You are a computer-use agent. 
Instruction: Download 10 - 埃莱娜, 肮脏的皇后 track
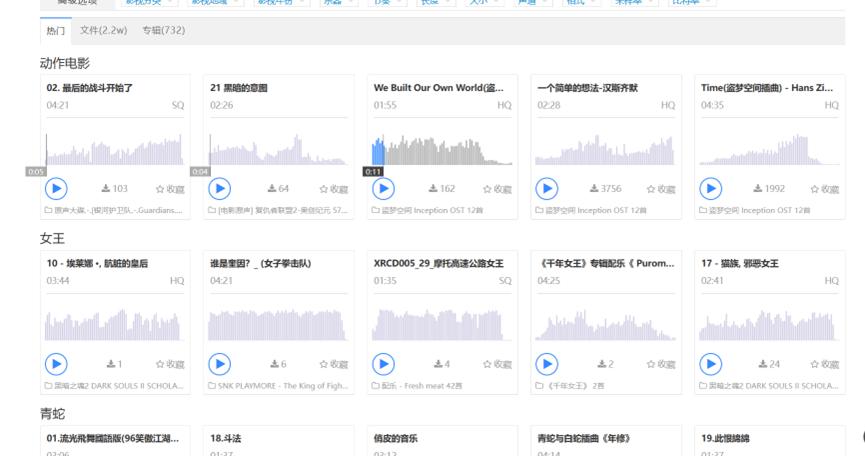pos(114,364)
